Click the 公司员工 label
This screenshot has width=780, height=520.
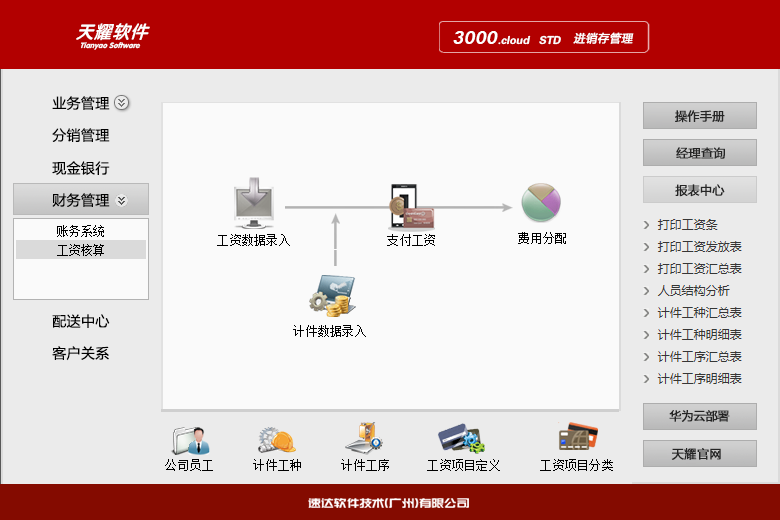pyautogui.click(x=189, y=466)
